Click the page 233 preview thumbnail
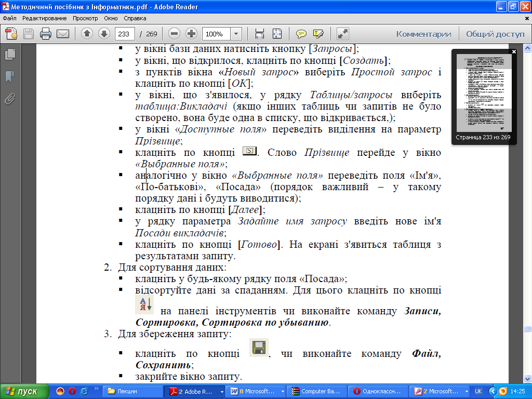Viewport: 532px width, 399px height. coord(484,92)
